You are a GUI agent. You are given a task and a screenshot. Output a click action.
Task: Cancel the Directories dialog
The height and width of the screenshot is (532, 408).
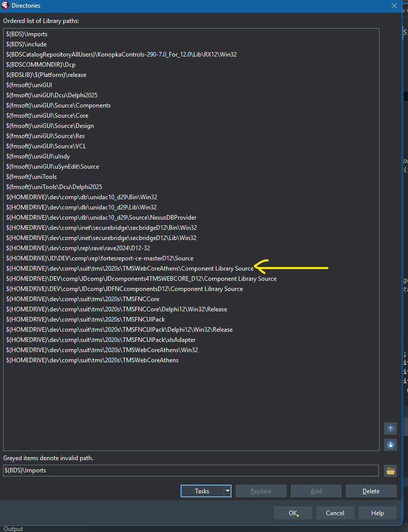point(335,513)
